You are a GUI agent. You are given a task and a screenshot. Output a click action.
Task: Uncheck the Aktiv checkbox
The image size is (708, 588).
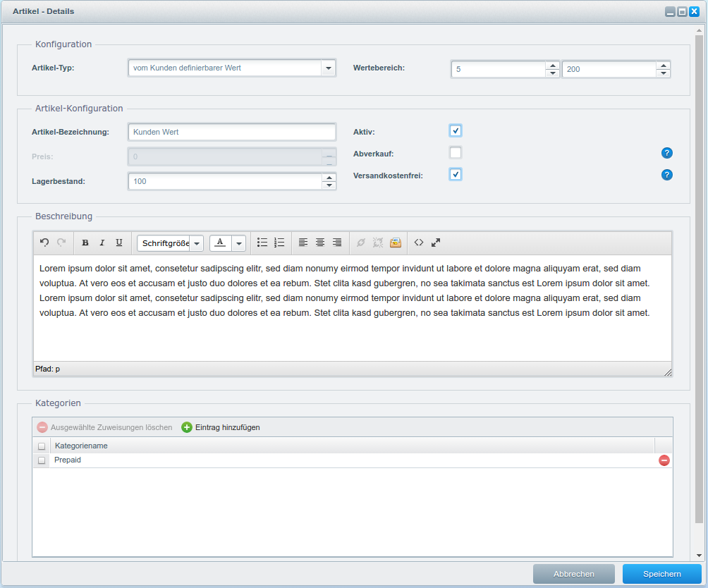tap(456, 130)
